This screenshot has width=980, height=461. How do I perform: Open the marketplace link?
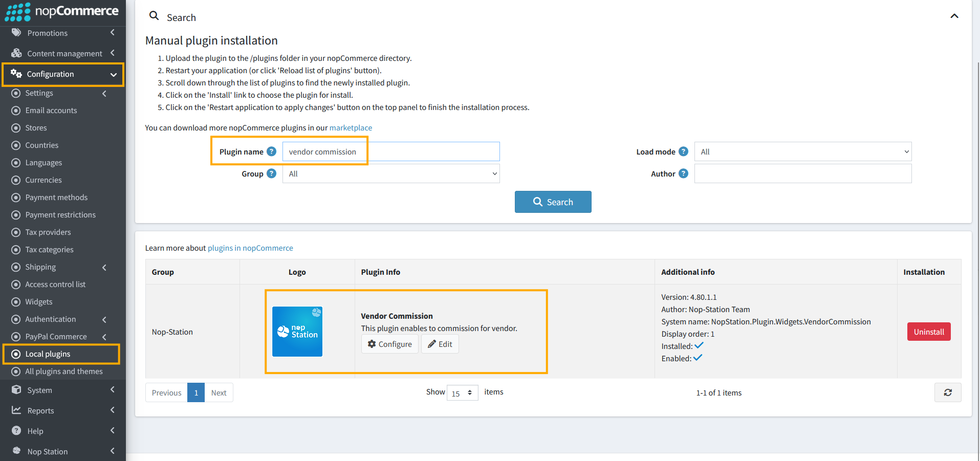point(351,128)
